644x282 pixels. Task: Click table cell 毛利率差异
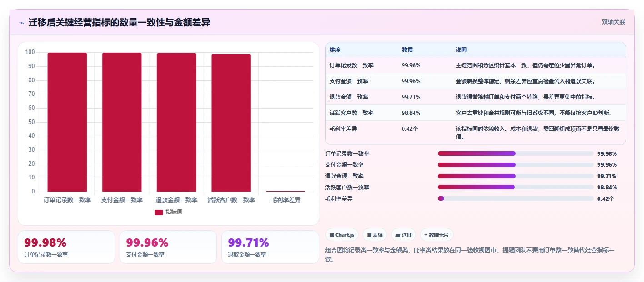[344, 129]
